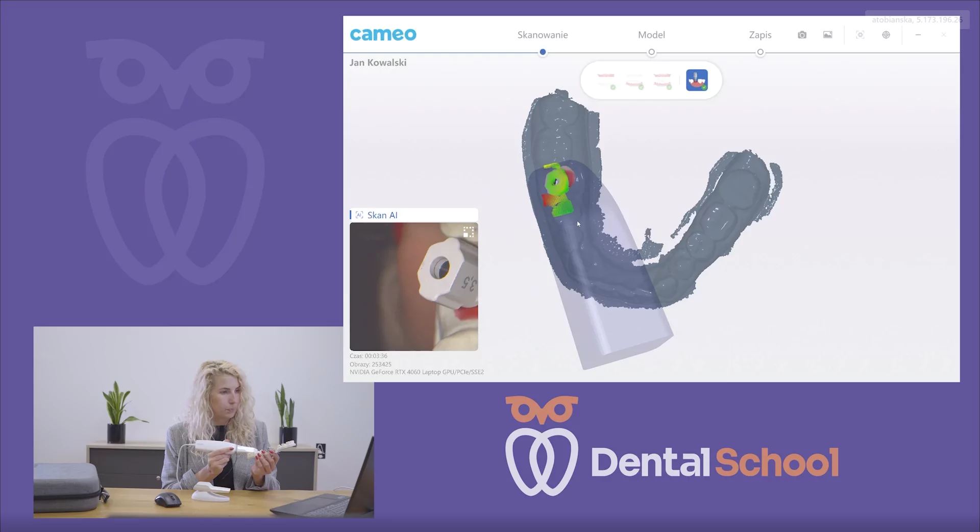Click the live intraoral camera preview
This screenshot has height=532, width=980.
coord(414,287)
